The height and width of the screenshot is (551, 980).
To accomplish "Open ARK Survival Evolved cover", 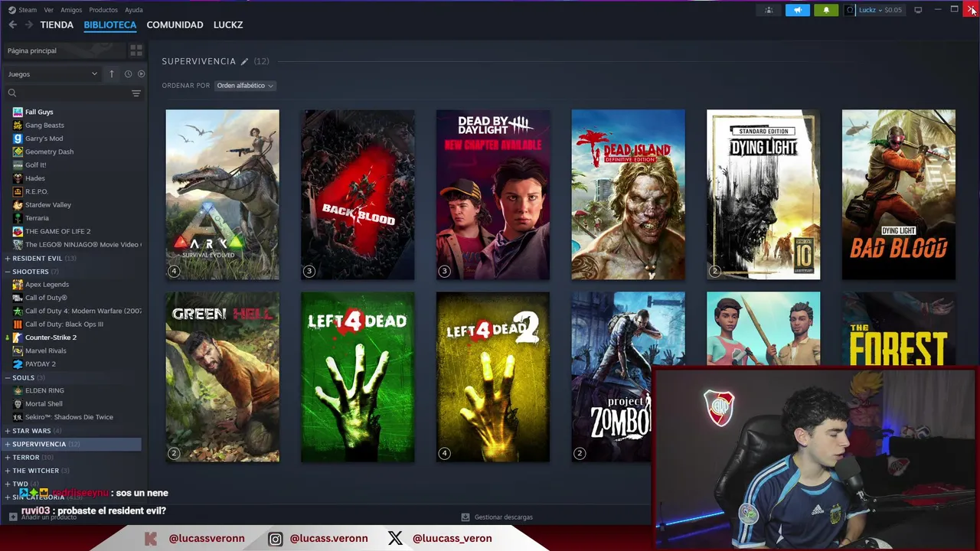I will pyautogui.click(x=223, y=194).
